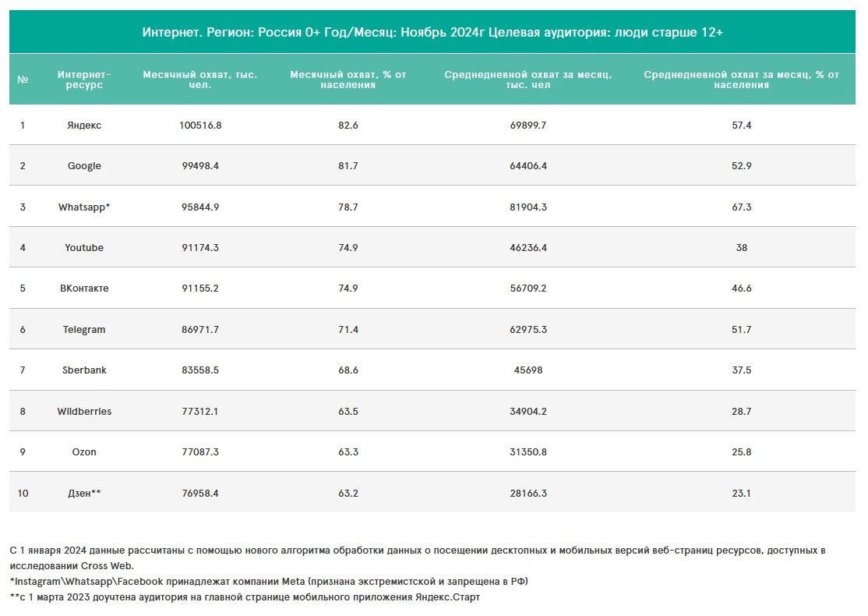Click the value 91155.2 for ВКонтакте

[x=199, y=288]
